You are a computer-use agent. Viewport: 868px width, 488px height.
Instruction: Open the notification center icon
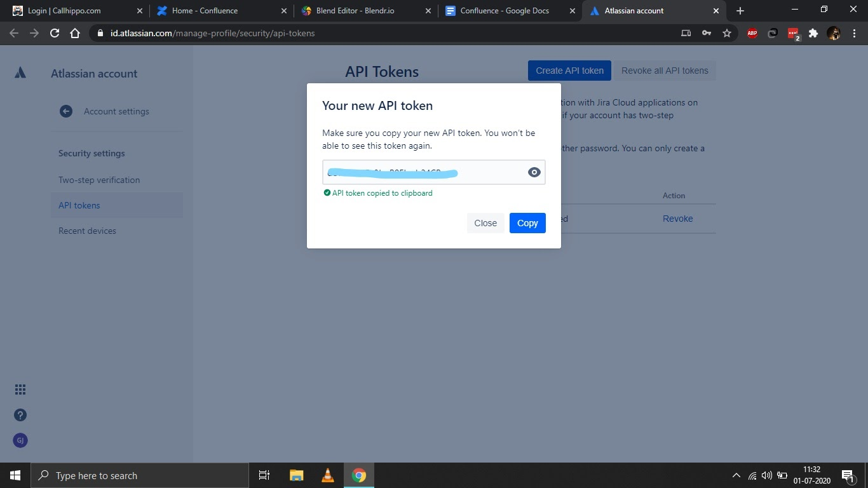[848, 475]
